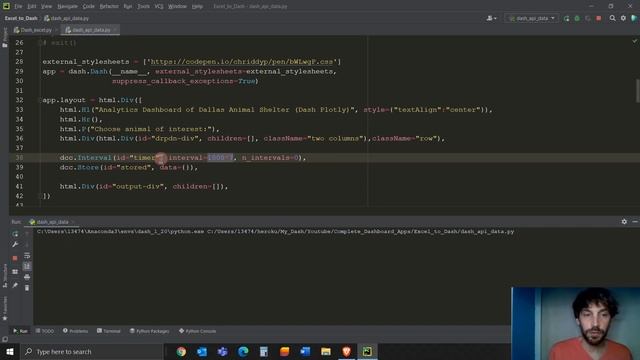640x360 pixels.
Task: Open the Favorites side tool window tab
Action: coord(4,308)
